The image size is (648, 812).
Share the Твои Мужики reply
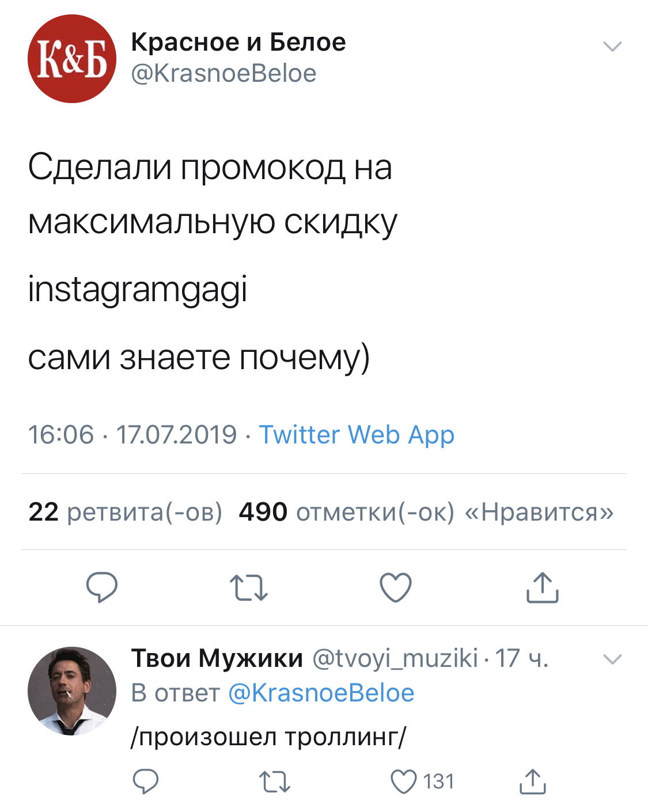pos(533,781)
